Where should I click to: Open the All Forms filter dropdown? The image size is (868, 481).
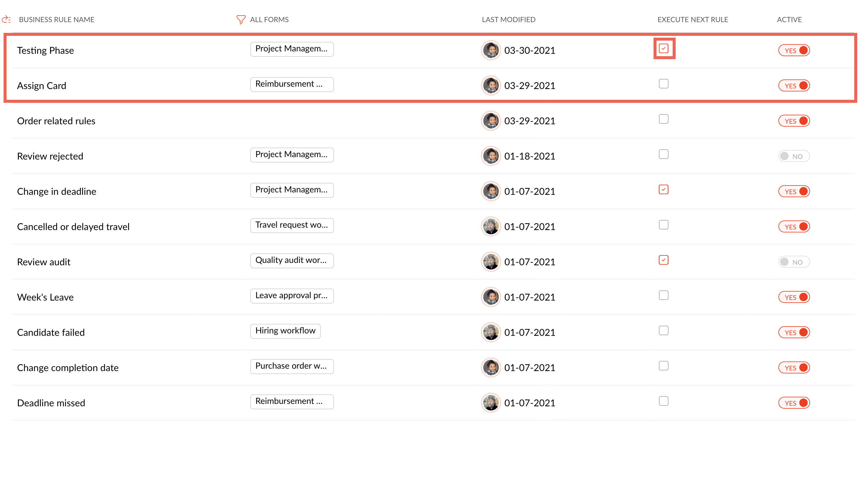point(269,19)
